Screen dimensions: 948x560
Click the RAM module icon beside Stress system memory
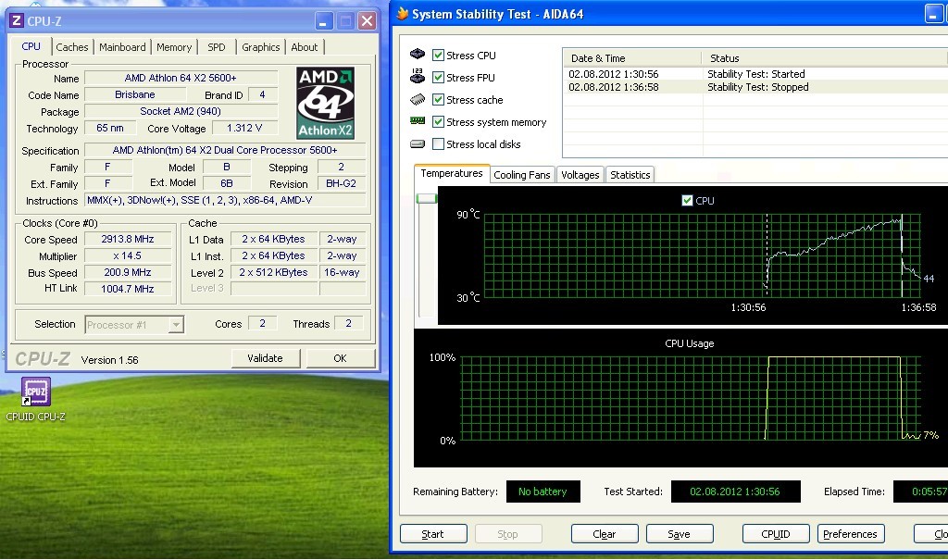(418, 121)
